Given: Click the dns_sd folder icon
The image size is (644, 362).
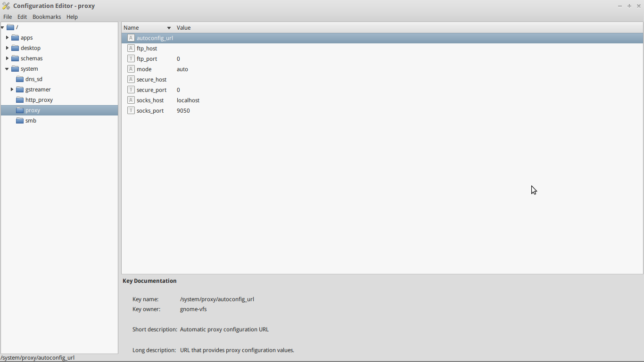Looking at the screenshot, I should tap(20, 79).
